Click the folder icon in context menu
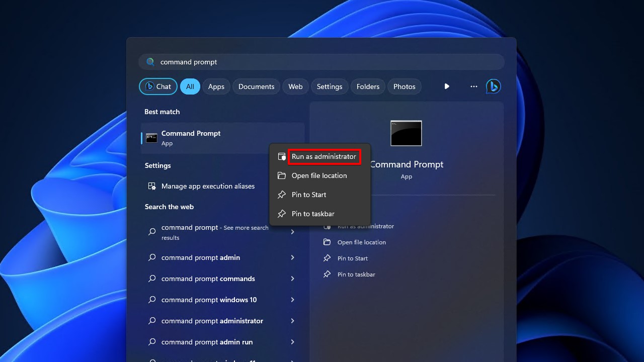 pos(282,175)
